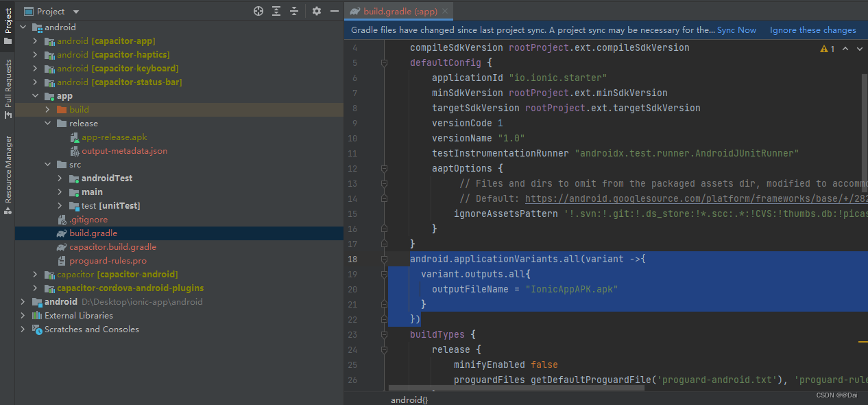Image resolution: width=868 pixels, height=405 pixels.
Task: Click the Collapse All icon in Project toolbar
Action: coord(294,11)
